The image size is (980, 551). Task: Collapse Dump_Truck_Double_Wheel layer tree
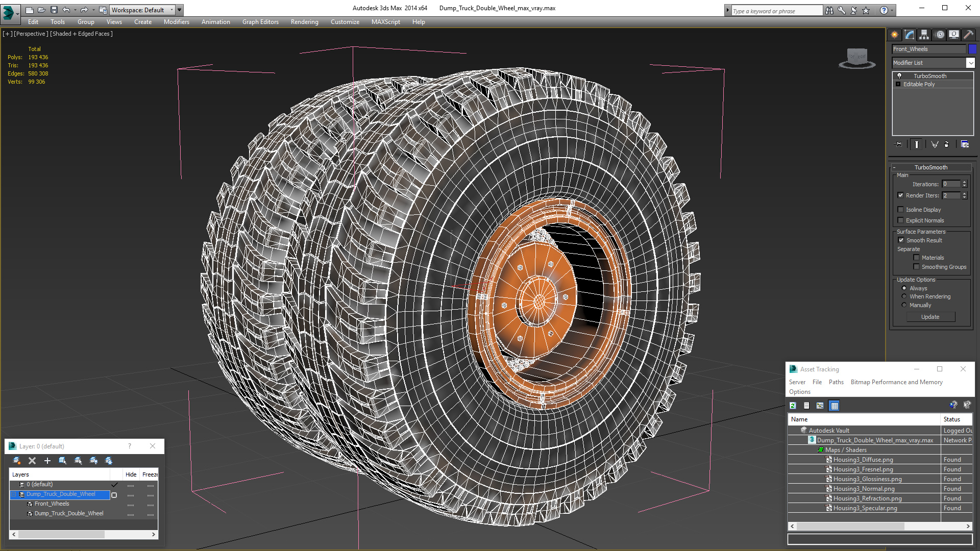14,494
